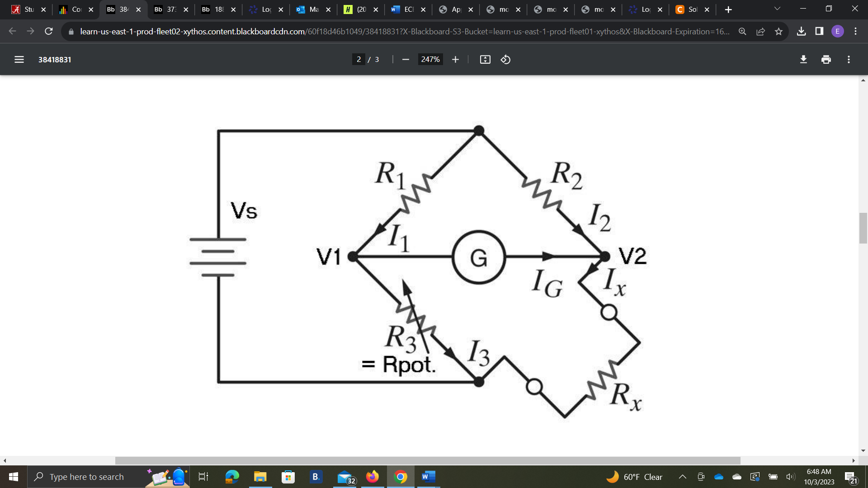Bookmark this page with the star icon
The height and width of the screenshot is (488, 868).
[778, 31]
